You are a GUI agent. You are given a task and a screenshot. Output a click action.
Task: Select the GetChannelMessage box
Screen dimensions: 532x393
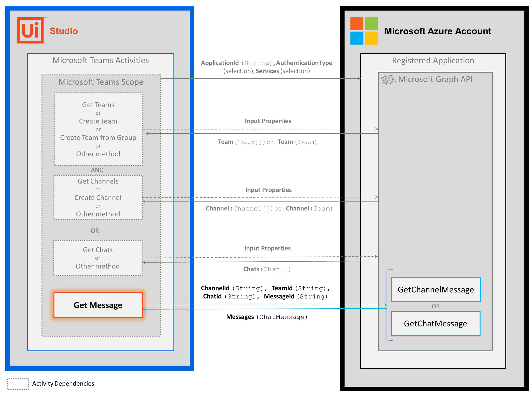436,289
